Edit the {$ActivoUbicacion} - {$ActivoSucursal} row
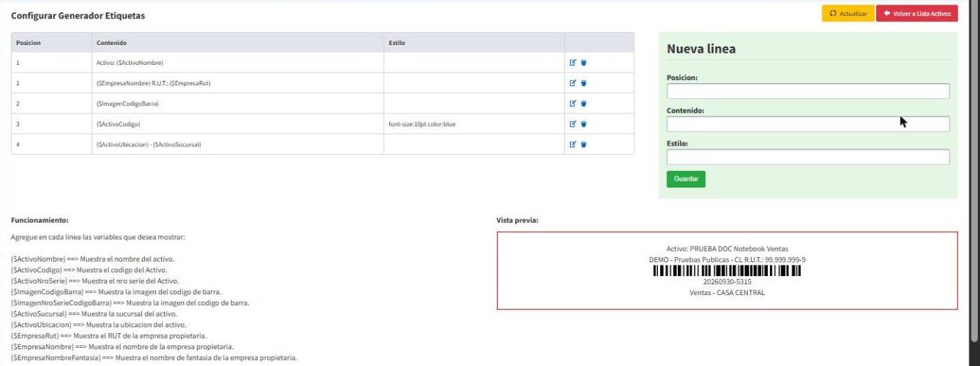The width and height of the screenshot is (980, 366). click(573, 144)
